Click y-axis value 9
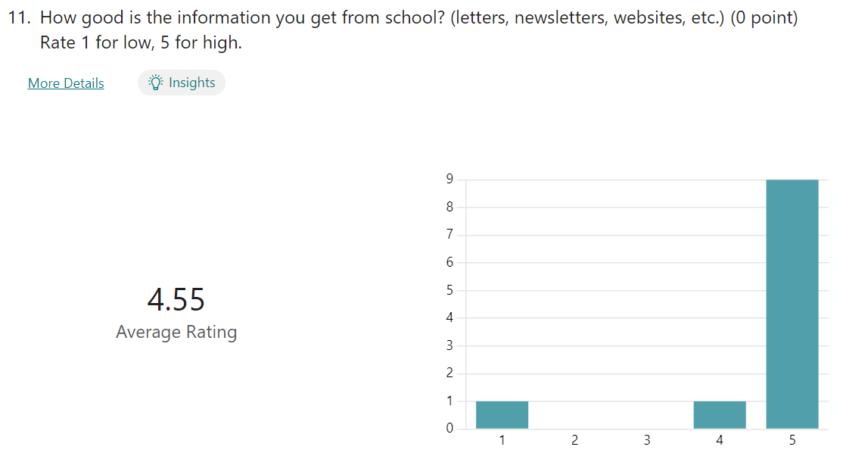Image resolution: width=868 pixels, height=453 pixels. tap(450, 179)
